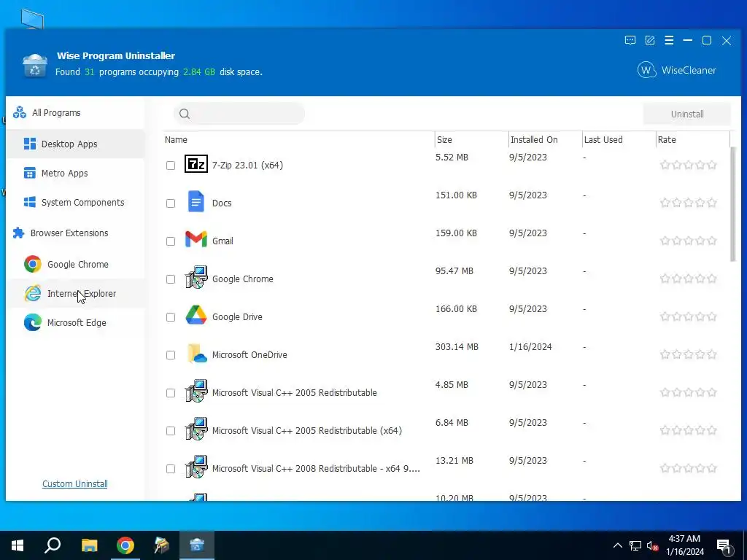The image size is (747, 560).
Task: Click the Visual C++ 2005 Redistributable icon
Action: pos(196,392)
